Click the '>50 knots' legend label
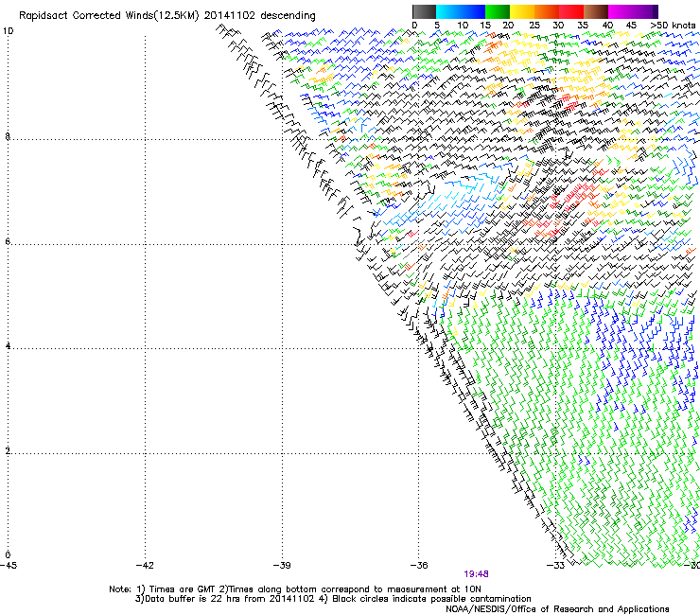Viewport: 700px width, 615px height. point(673,26)
